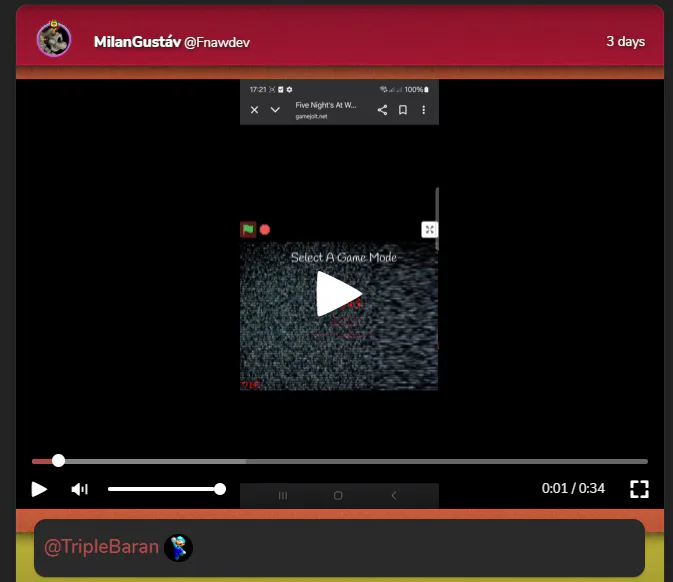Click the settings gear in phone status bar
The image size is (673, 582).
coord(289,89)
